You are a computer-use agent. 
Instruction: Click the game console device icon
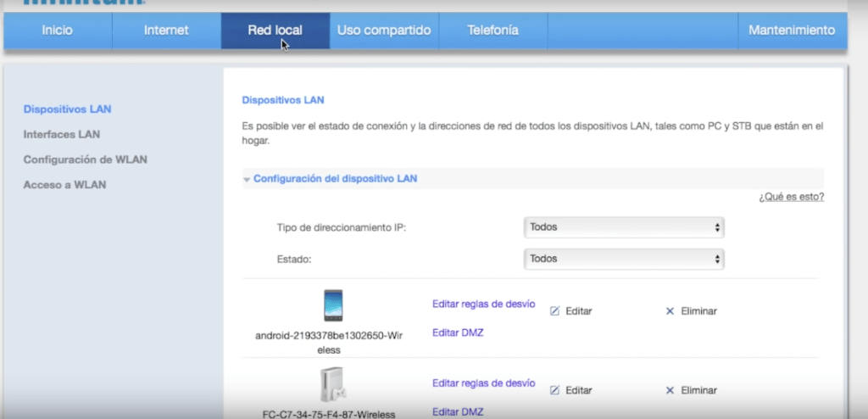click(332, 385)
